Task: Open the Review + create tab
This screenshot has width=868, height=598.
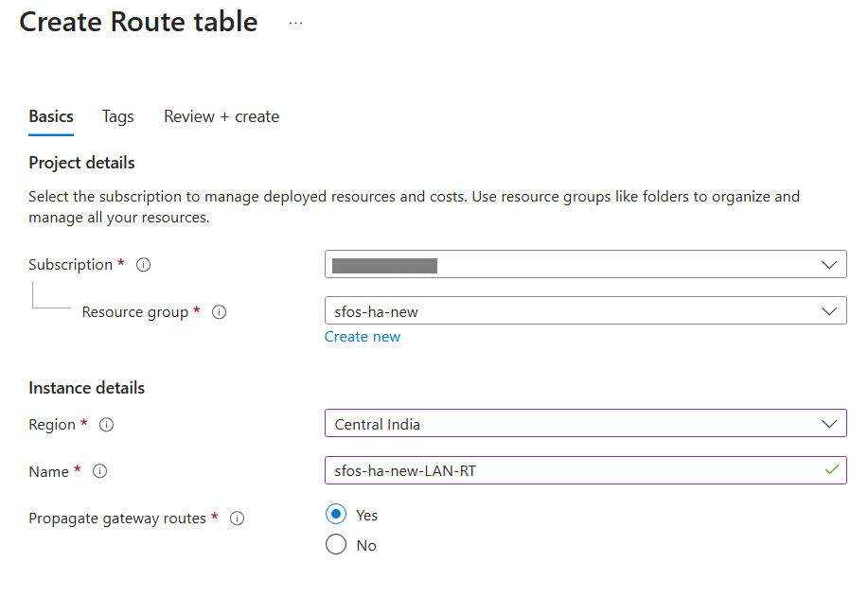Action: pos(221,116)
